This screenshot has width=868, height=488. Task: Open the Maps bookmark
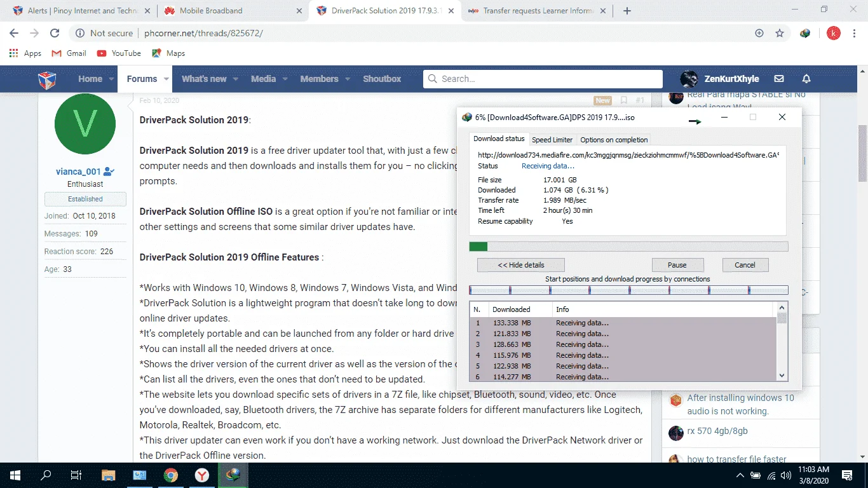[168, 53]
